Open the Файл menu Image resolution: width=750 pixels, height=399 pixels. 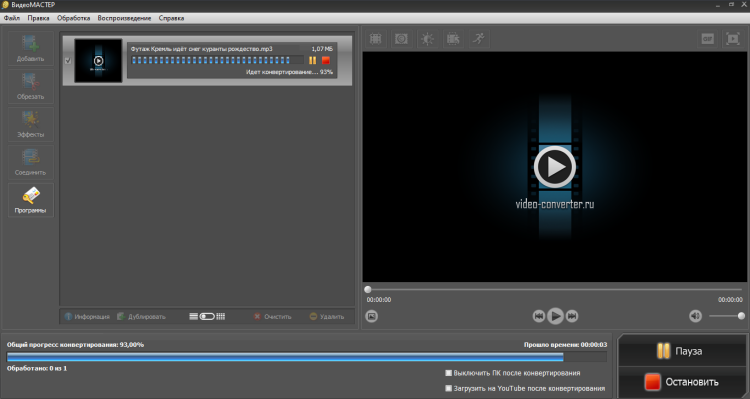(12, 18)
